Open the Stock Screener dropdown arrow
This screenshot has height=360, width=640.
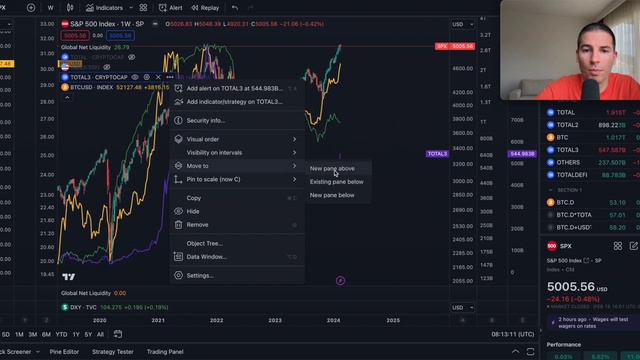pos(38,351)
